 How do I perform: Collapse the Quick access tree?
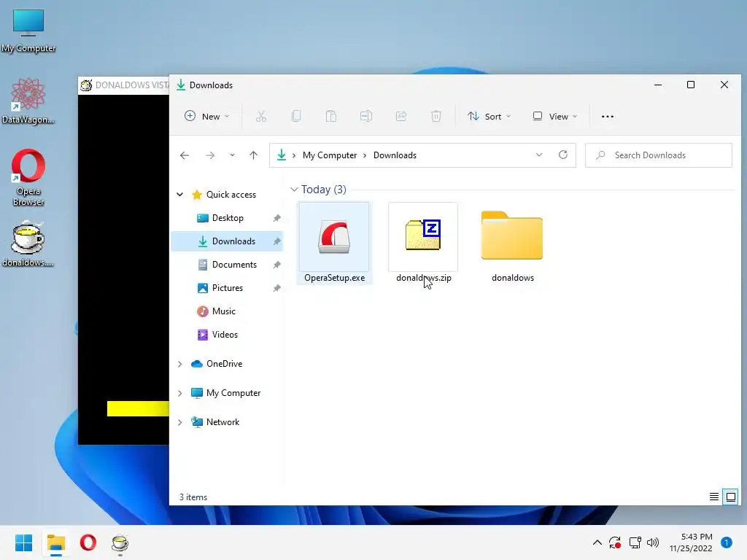coord(180,194)
